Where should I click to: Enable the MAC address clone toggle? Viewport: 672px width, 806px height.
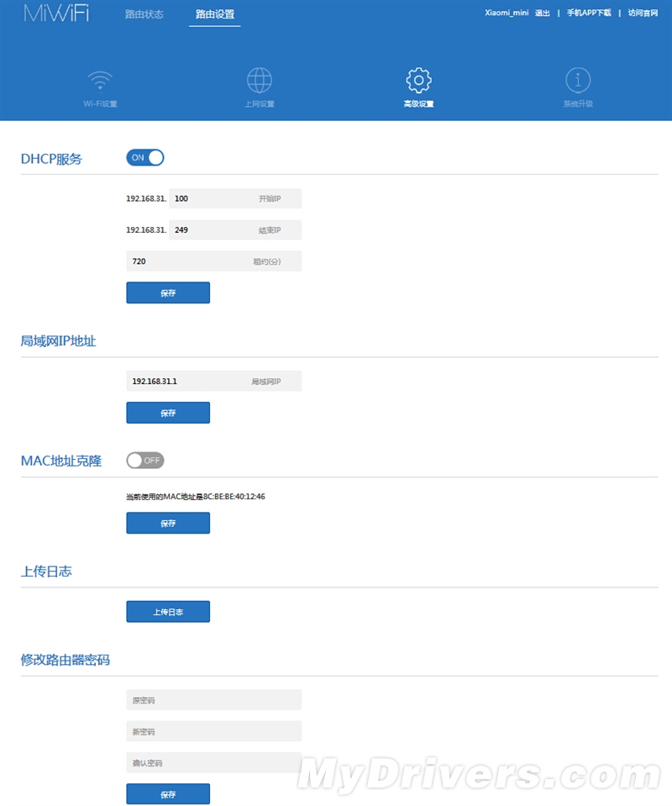click(145, 461)
